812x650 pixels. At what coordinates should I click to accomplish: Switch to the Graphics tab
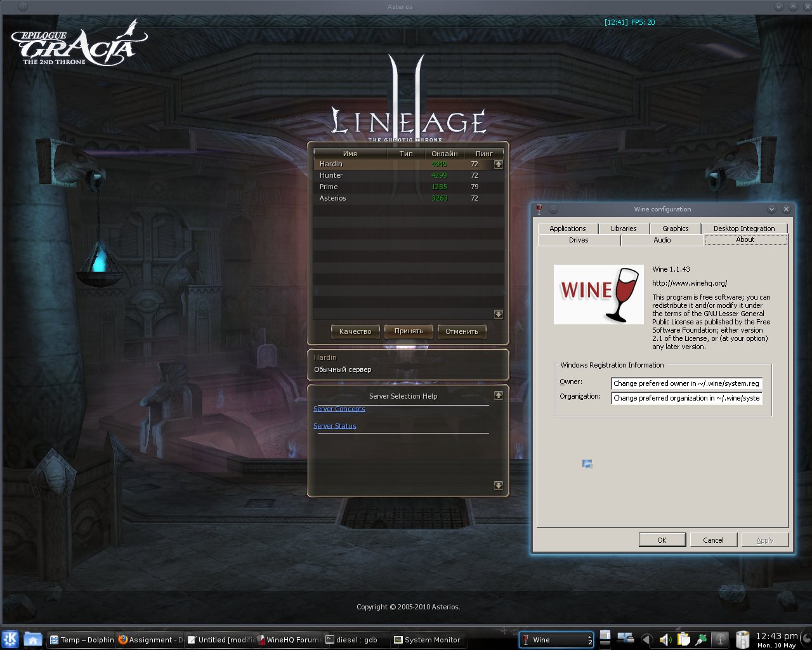675,229
